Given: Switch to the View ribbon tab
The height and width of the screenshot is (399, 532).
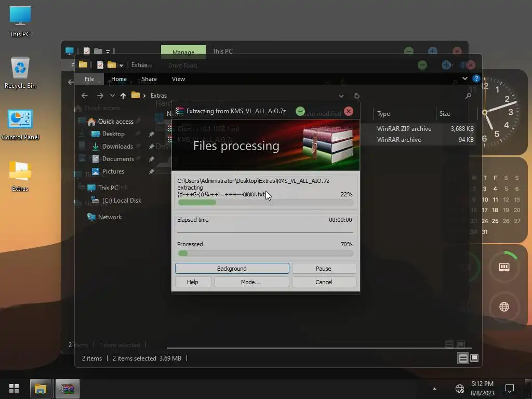Looking at the screenshot, I should click(179, 79).
